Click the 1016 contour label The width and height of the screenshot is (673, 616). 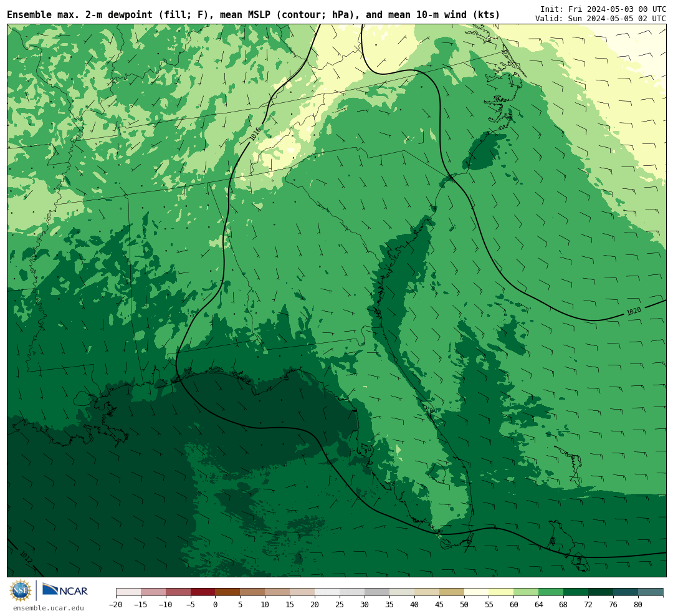pos(255,135)
